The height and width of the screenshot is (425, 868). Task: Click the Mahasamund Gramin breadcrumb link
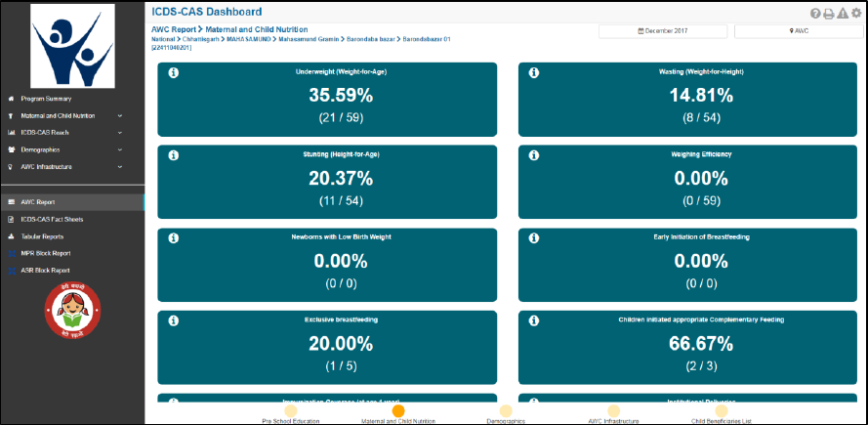pyautogui.click(x=309, y=40)
